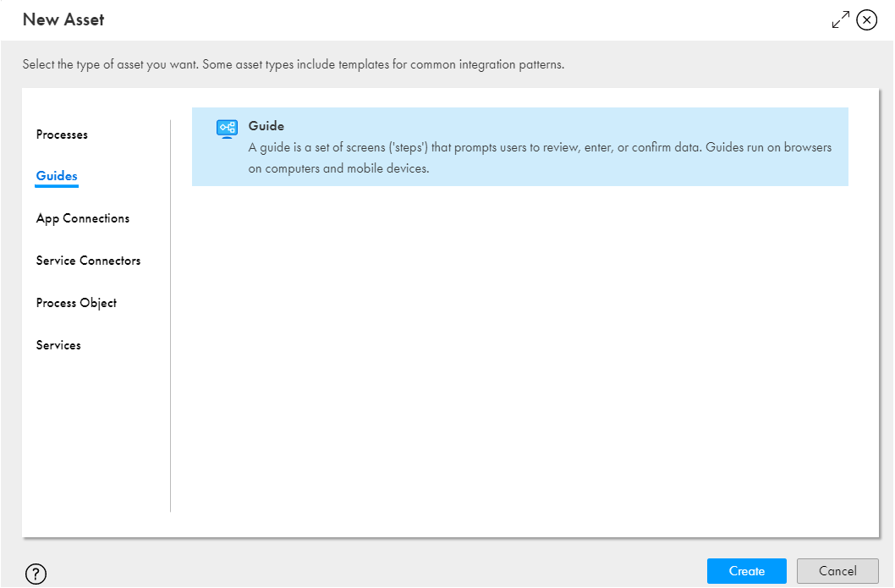Click the Guide asset icon
This screenshot has width=895, height=588.
tap(227, 129)
